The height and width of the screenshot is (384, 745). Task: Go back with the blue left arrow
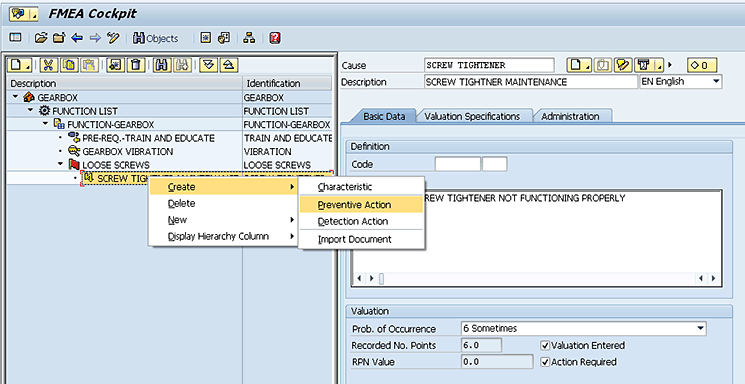77,38
